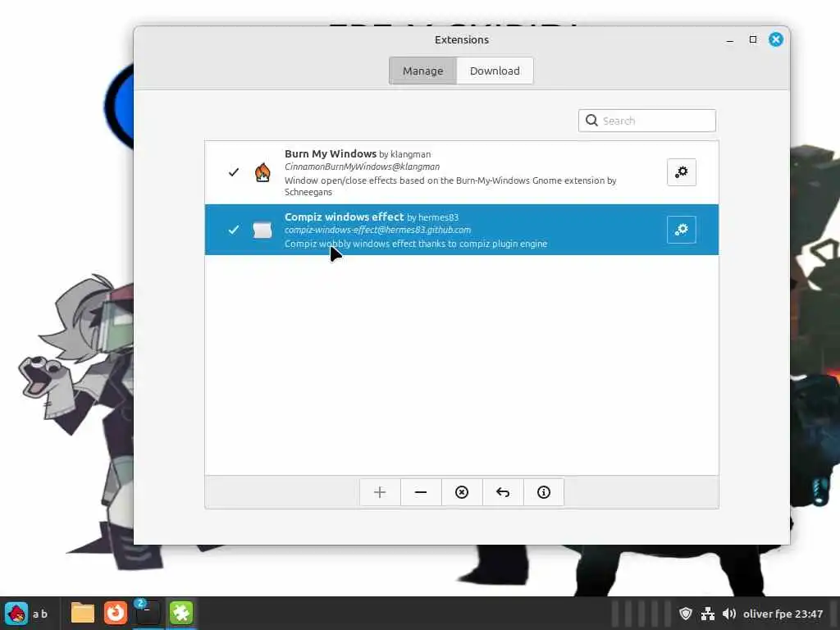Image resolution: width=840 pixels, height=630 pixels.
Task: Toggle enabled checkmark for Compiz windows effect
Action: click(234, 230)
